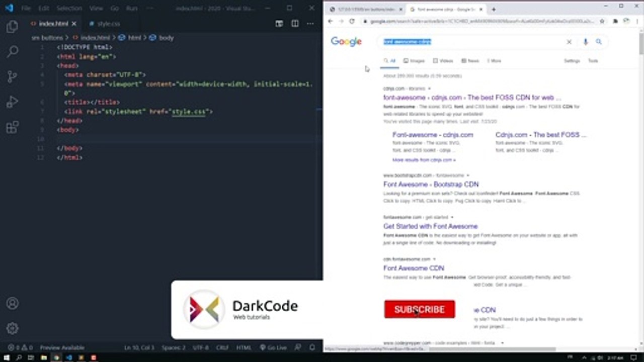Image resolution: width=644 pixels, height=362 pixels.
Task: Click the errors and warnings status indicator
Action: click(20, 347)
